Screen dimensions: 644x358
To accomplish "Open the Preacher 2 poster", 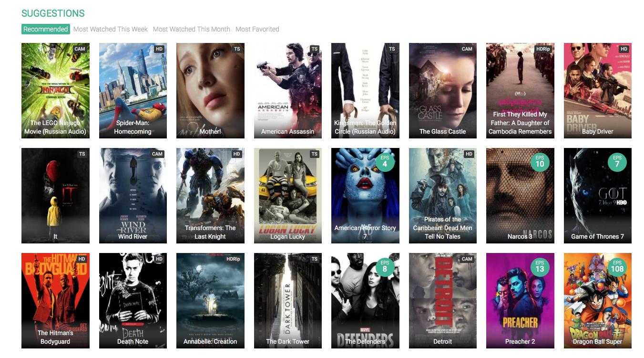I will coord(520,301).
